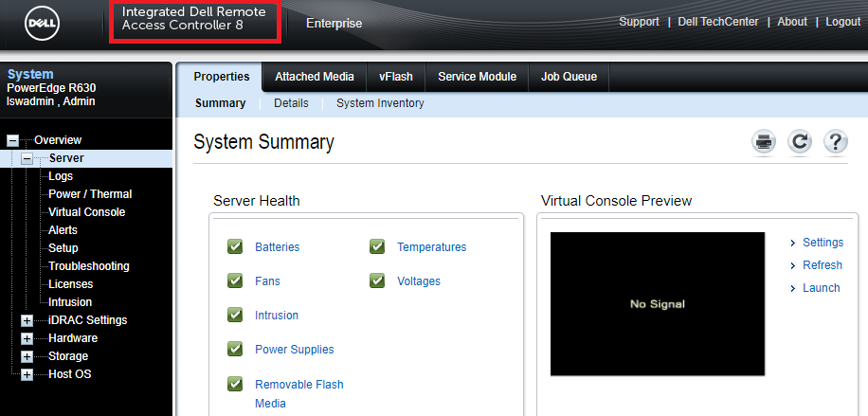Select Hardware in the navigation tree
This screenshot has width=868, height=416.
[73, 338]
